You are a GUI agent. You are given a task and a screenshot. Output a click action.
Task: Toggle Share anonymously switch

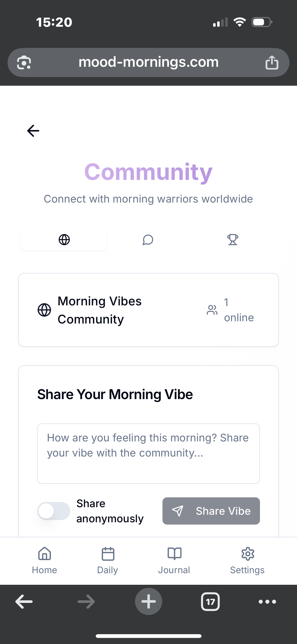click(x=54, y=511)
